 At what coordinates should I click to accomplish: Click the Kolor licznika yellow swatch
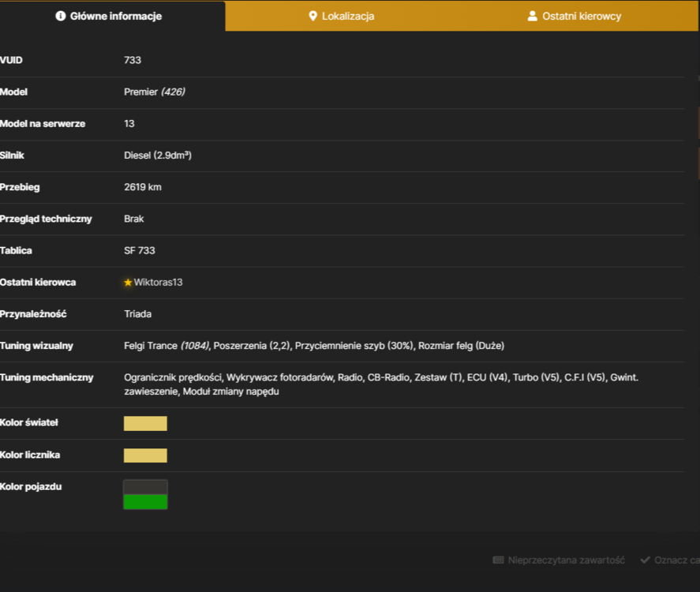pyautogui.click(x=145, y=455)
